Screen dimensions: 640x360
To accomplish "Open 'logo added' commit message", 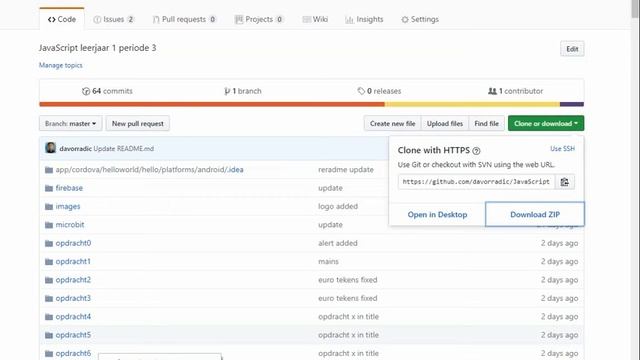I will click(x=338, y=207).
